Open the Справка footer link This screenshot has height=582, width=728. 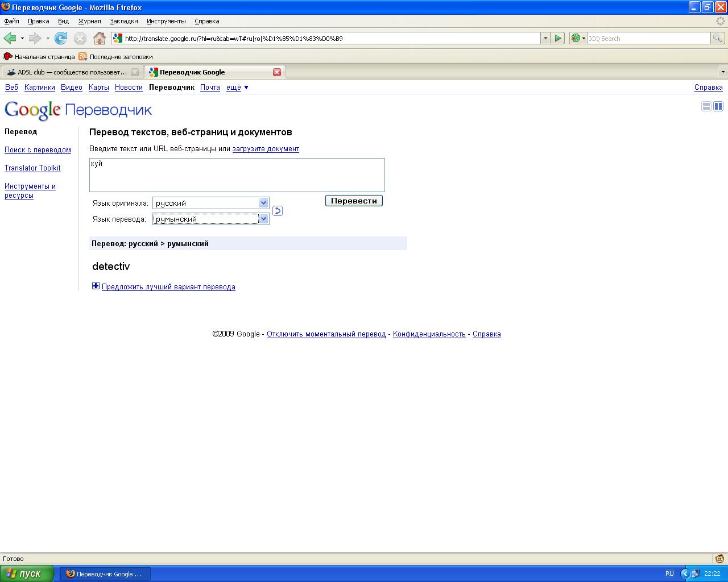[x=487, y=334]
